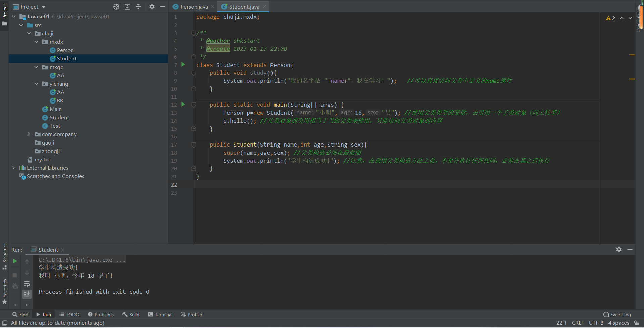Close the Person.java editor tab
Image resolution: width=644 pixels, height=328 pixels.
(213, 7)
